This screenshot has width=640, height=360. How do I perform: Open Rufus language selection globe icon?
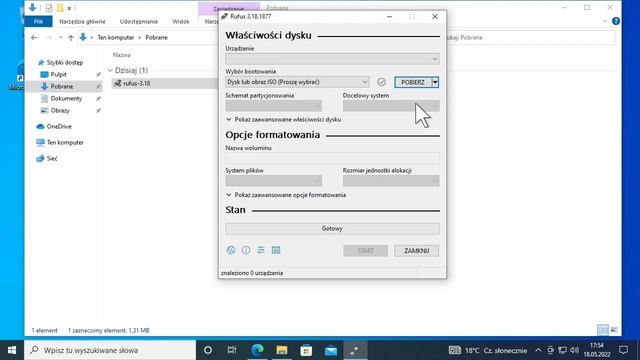point(231,250)
